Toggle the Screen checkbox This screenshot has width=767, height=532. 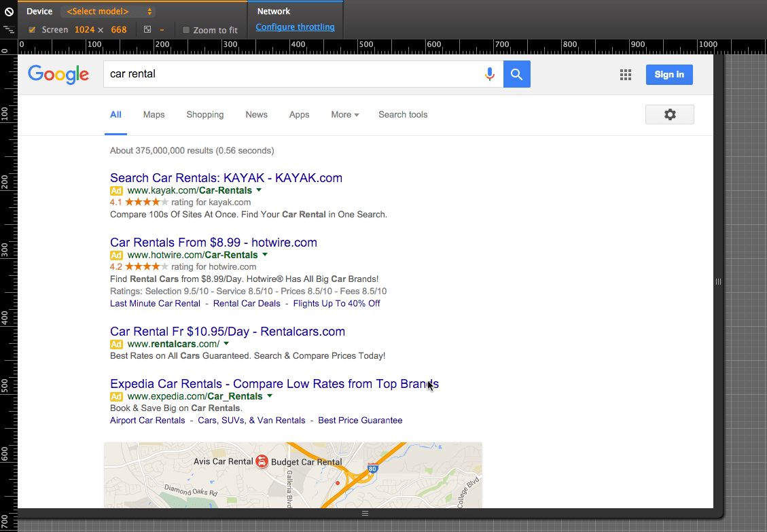click(33, 30)
